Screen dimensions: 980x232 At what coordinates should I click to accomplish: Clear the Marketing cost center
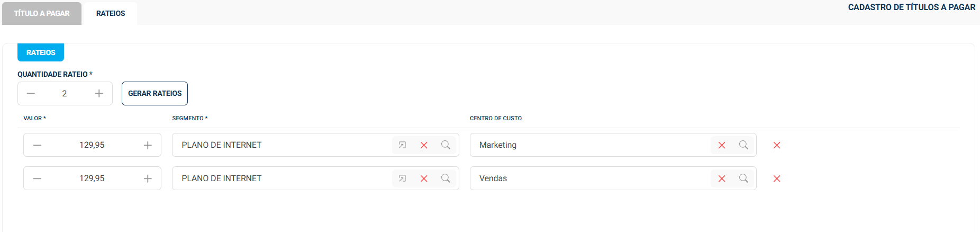coord(722,145)
